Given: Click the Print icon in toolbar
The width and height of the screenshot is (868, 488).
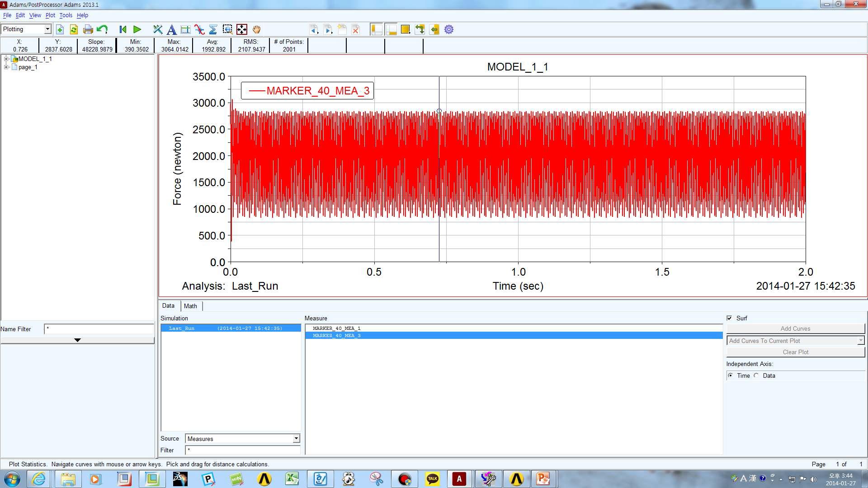Looking at the screenshot, I should coord(88,30).
